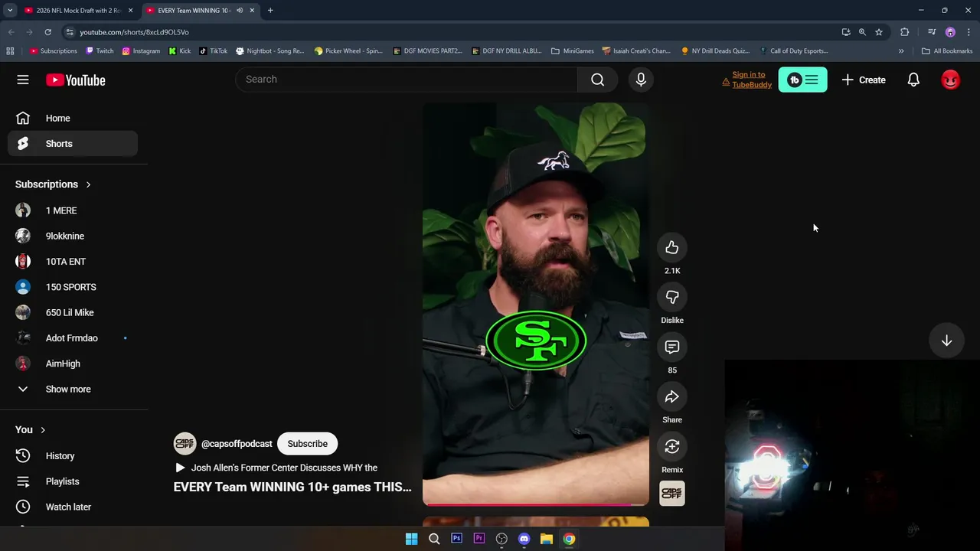Click the YouTube search input field
The height and width of the screenshot is (551, 980).
(407, 80)
